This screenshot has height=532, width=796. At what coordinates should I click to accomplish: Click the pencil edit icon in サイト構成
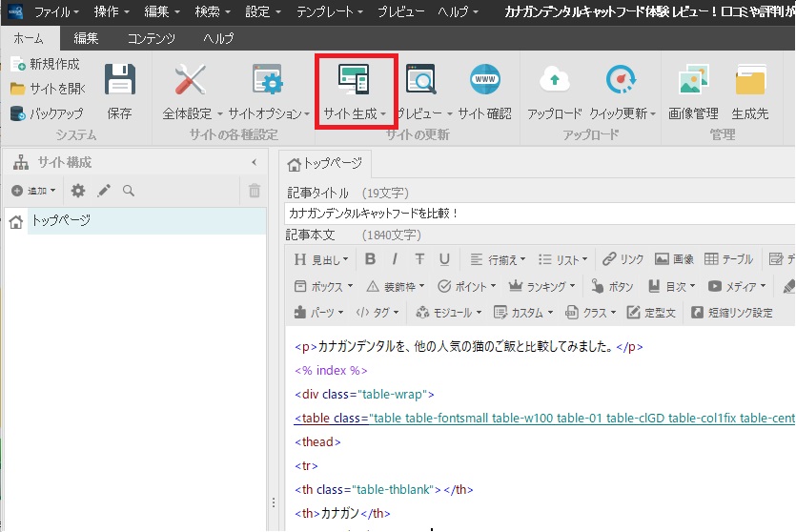pyautogui.click(x=104, y=191)
